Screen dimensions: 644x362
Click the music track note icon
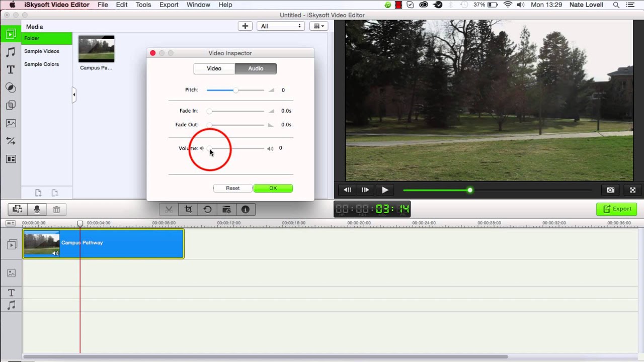pyautogui.click(x=11, y=305)
